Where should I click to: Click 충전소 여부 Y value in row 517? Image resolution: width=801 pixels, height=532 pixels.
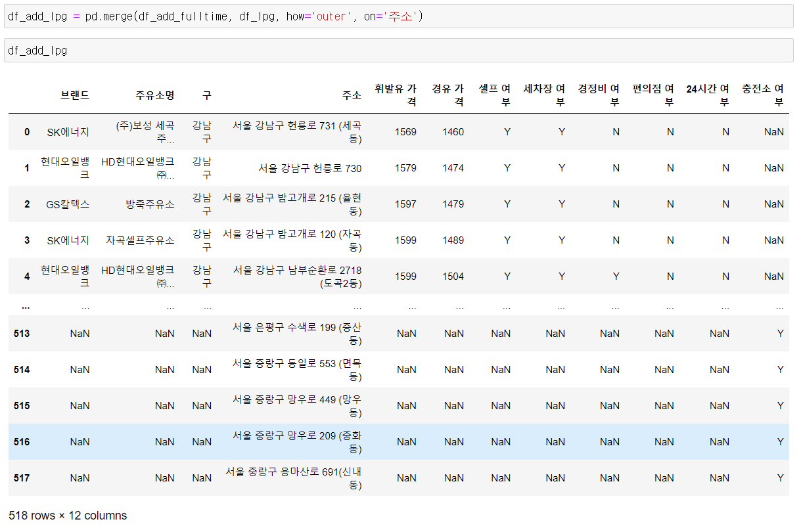(780, 478)
